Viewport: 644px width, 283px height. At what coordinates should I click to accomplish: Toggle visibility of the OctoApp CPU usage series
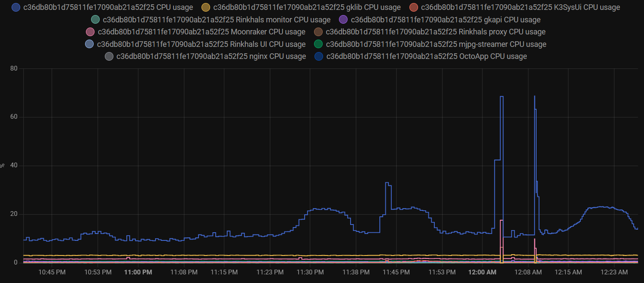[427, 56]
